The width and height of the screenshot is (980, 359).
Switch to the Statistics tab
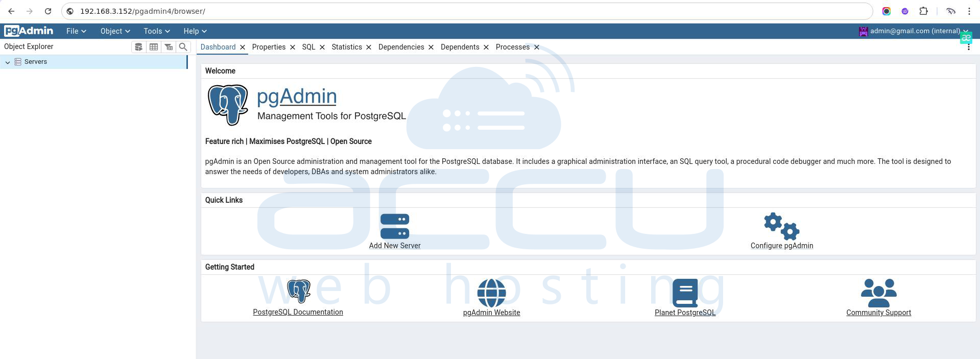[347, 47]
